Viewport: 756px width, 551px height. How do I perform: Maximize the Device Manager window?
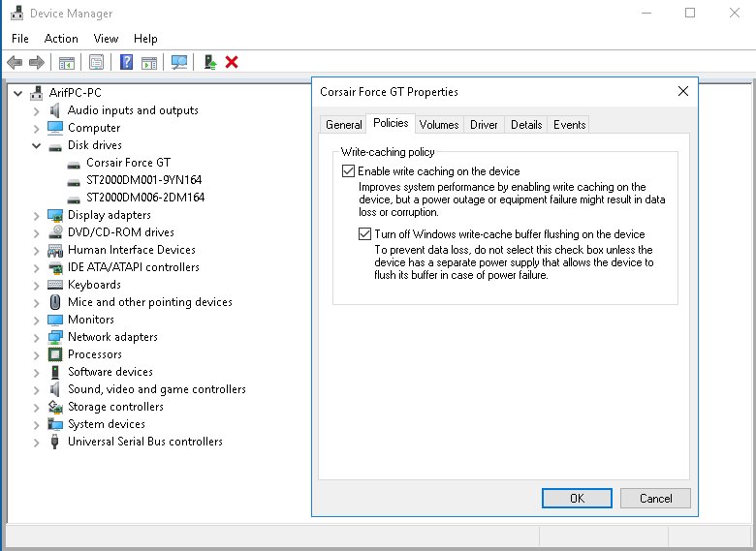pos(690,13)
